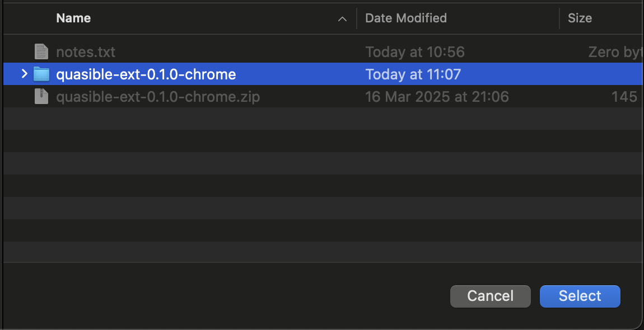This screenshot has width=644, height=330.
Task: Click the 'Zero byt' size of notes.txt
Action: pos(614,52)
